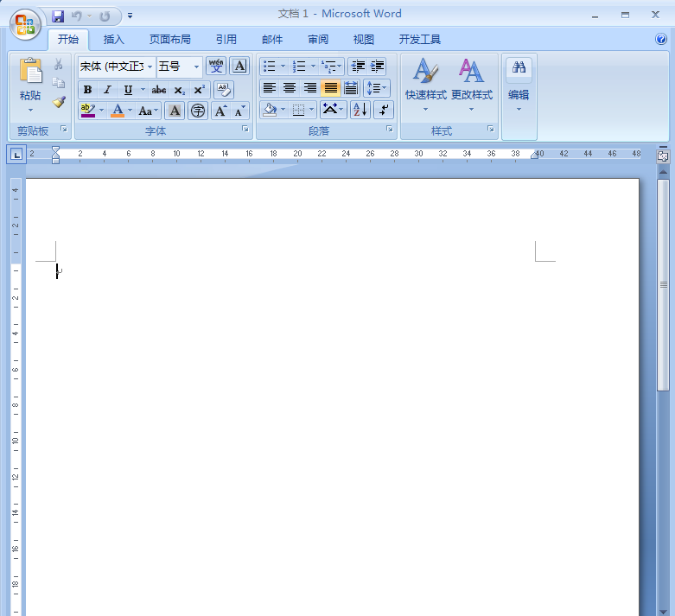Open Asian layout dropdown

click(333, 110)
